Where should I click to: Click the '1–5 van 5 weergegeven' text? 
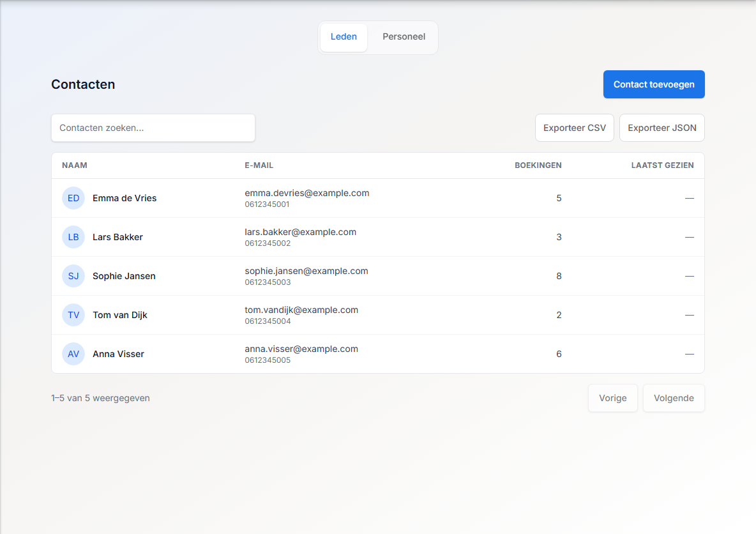pos(100,399)
